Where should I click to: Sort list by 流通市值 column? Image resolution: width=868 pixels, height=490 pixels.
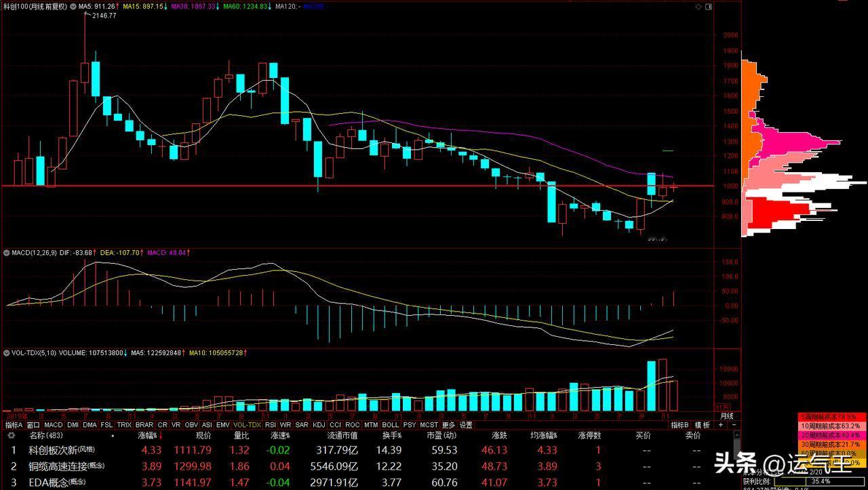click(342, 435)
